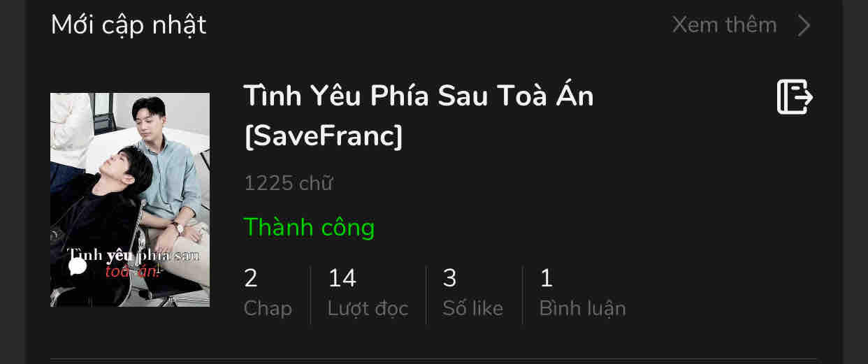Open the Bình luận label

(x=582, y=308)
